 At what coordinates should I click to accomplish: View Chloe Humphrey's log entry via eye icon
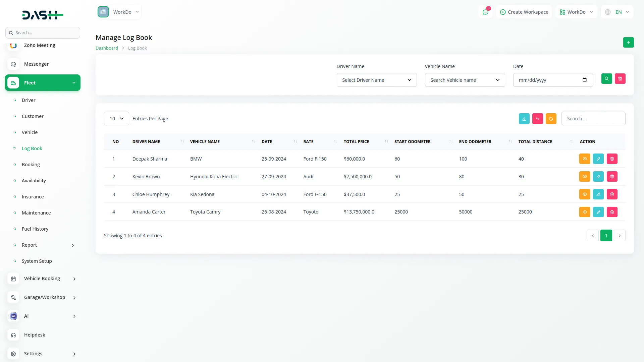(584, 194)
